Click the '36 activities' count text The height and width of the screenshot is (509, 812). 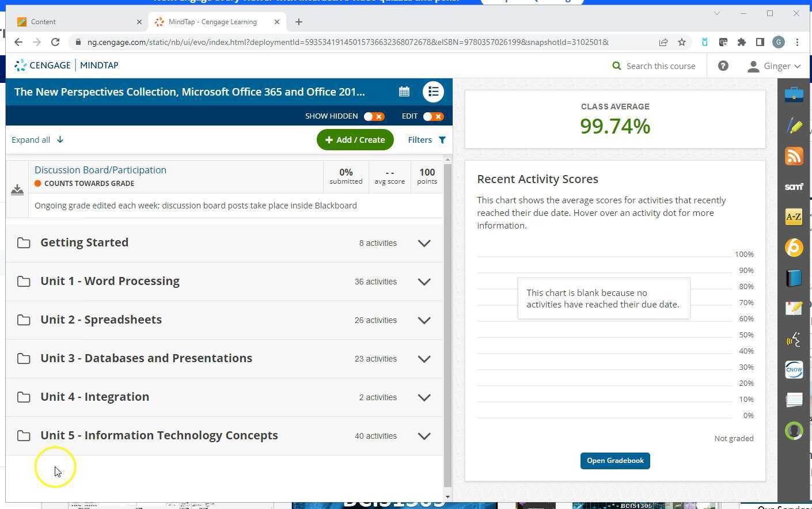(375, 282)
